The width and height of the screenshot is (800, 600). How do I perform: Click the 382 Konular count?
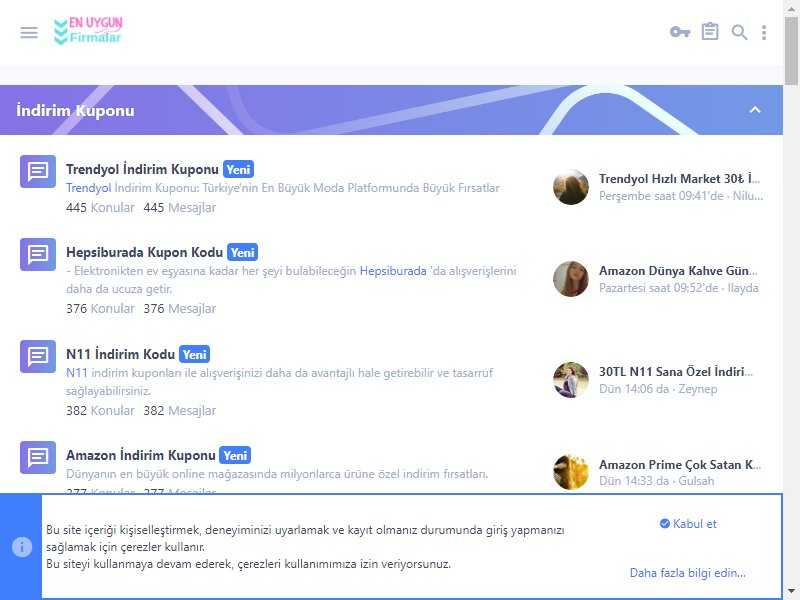[101, 411]
